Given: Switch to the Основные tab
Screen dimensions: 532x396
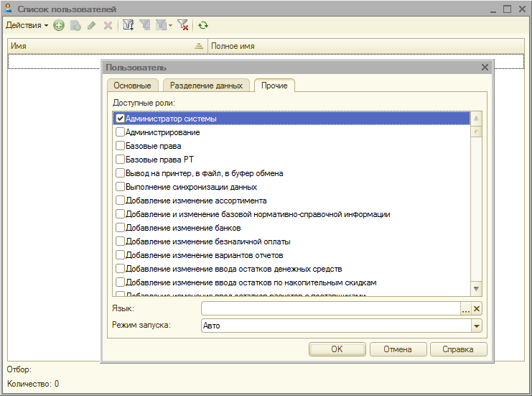Looking at the screenshot, I should coord(132,86).
